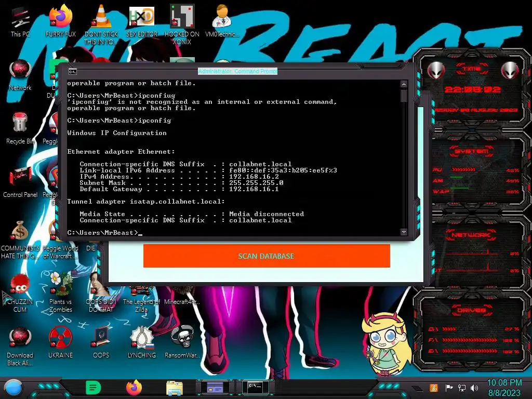Click the F:\ drive usage bar
Viewport: 532px width, 399px height.
[470, 340]
